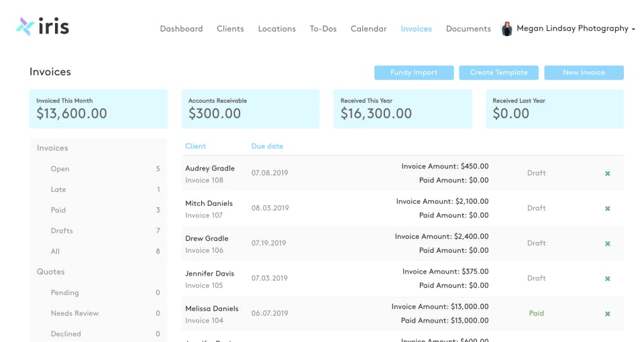Create a New Invoice
This screenshot has height=342, width=644.
(x=584, y=72)
